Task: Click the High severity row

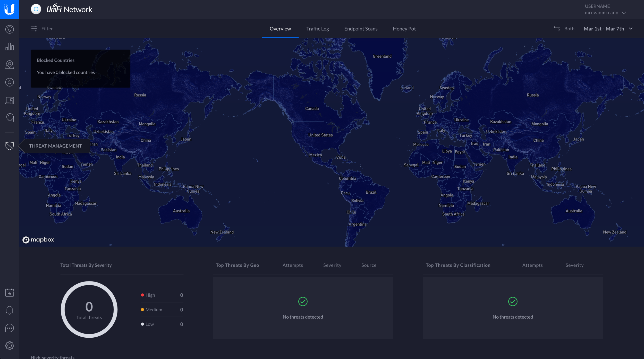Action: coord(162,295)
